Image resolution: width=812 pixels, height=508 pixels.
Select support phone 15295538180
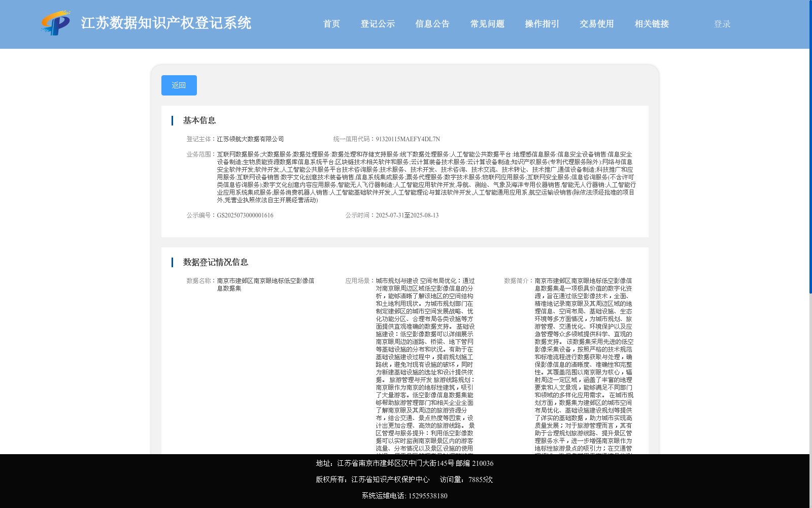(x=428, y=496)
